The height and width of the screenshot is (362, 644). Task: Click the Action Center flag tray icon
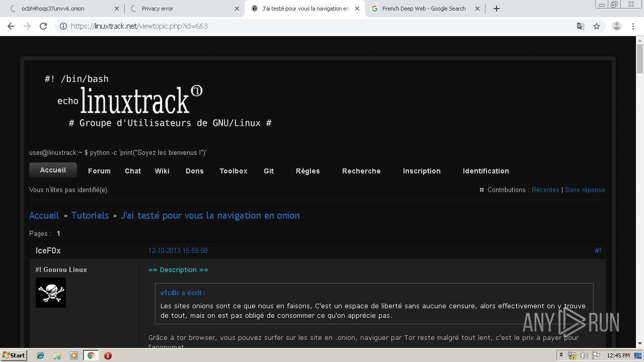pos(595,355)
